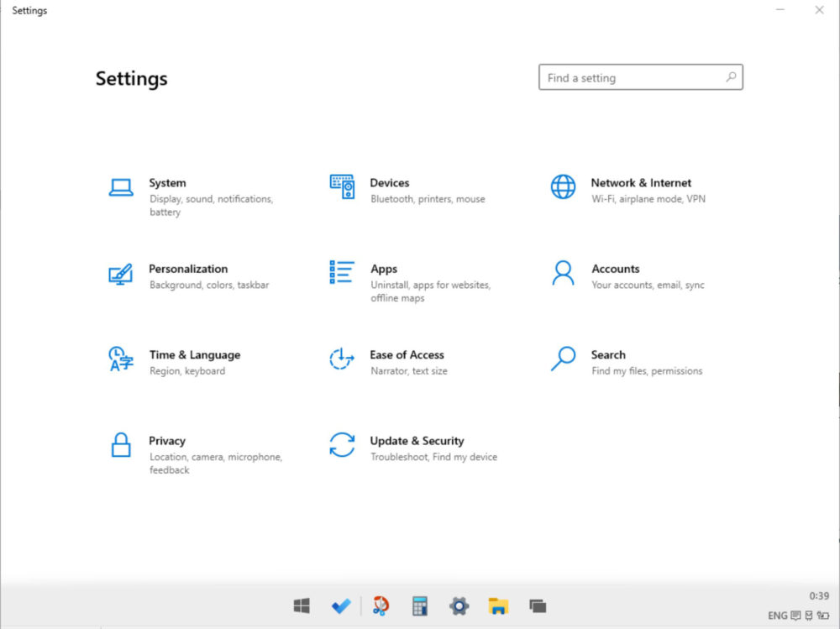Screen dimensions: 840x629
Task: Open Update & Security refresh-arrows icon
Action: coord(342,445)
